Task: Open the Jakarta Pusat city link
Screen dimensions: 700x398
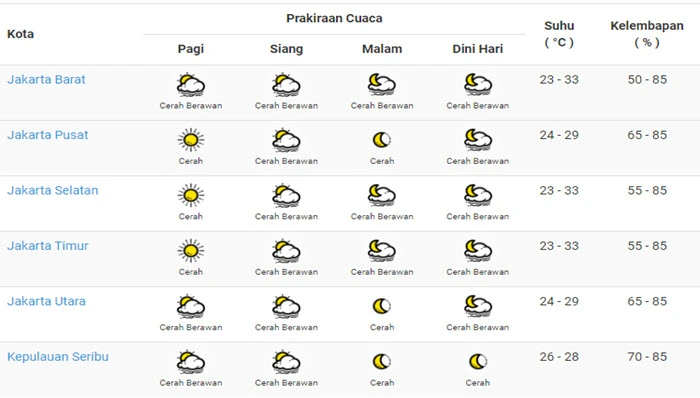Action: 47,135
